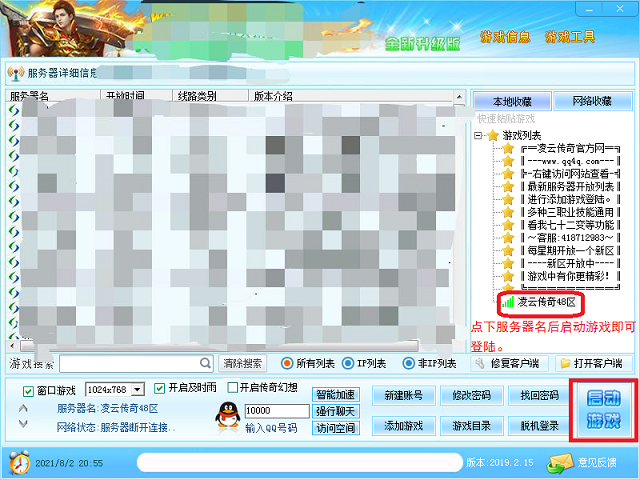Select the www.qq4q.com tree item
Screen dimensions: 640x480
click(571, 161)
